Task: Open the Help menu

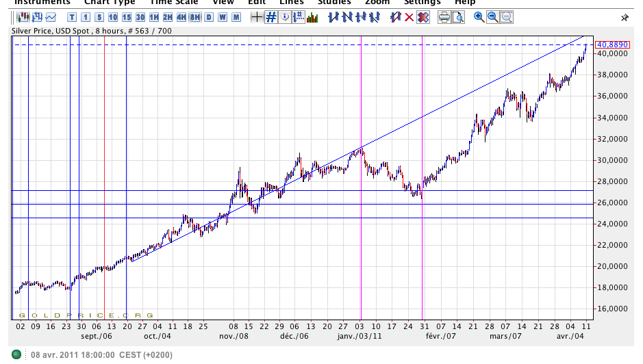Action: click(465, 2)
